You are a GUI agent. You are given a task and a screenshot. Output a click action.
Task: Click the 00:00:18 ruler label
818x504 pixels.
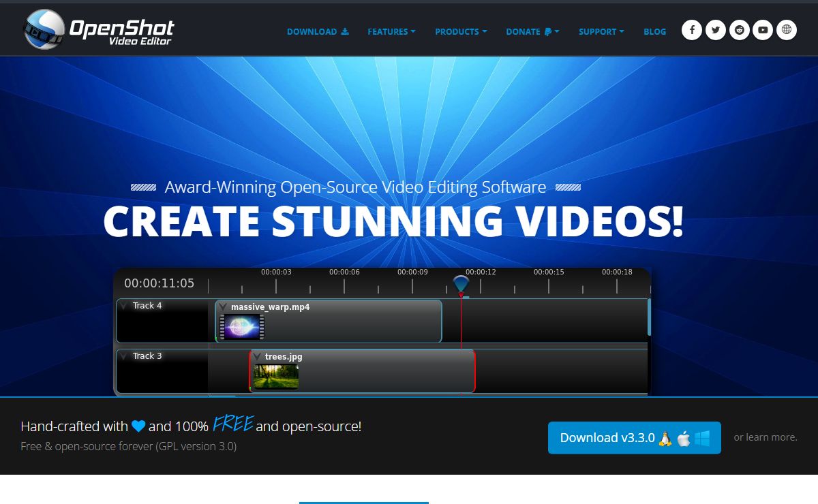point(617,272)
